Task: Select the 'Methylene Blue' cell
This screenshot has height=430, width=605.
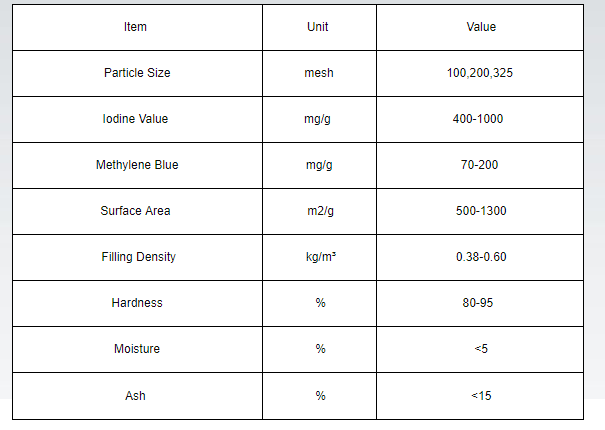Action: 137,165
